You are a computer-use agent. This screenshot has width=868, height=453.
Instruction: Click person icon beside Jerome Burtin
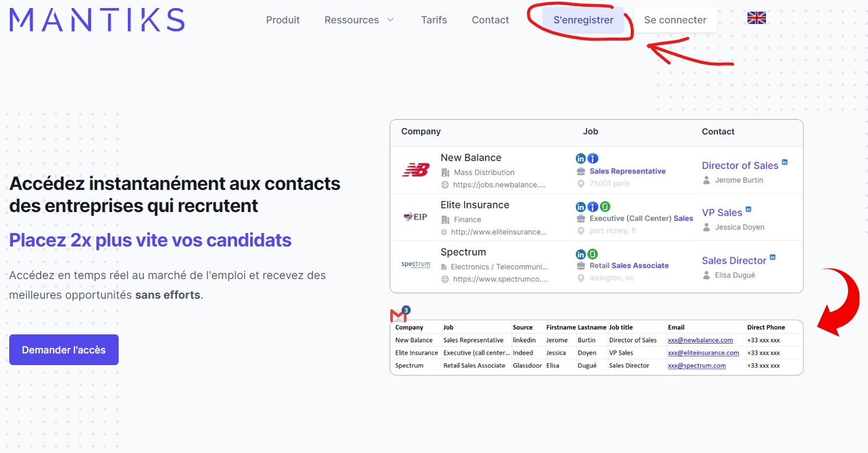coord(707,181)
